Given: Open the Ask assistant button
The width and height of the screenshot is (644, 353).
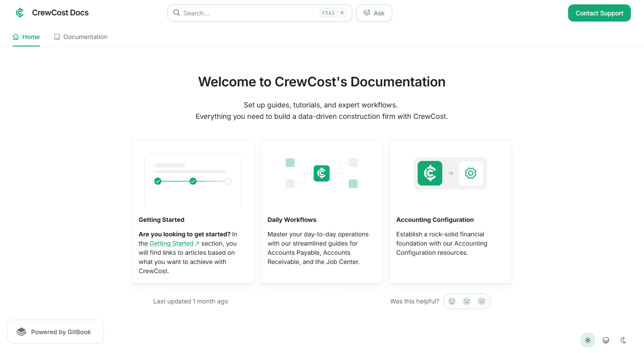Looking at the screenshot, I should [374, 13].
